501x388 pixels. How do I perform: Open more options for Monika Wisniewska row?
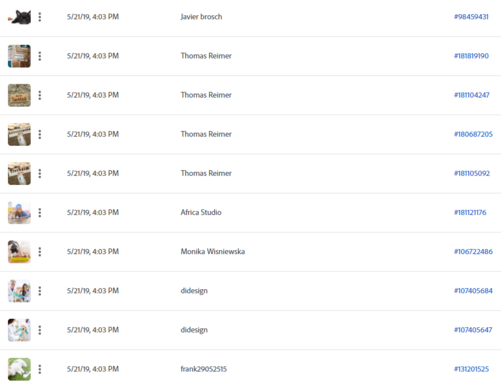[40, 252]
